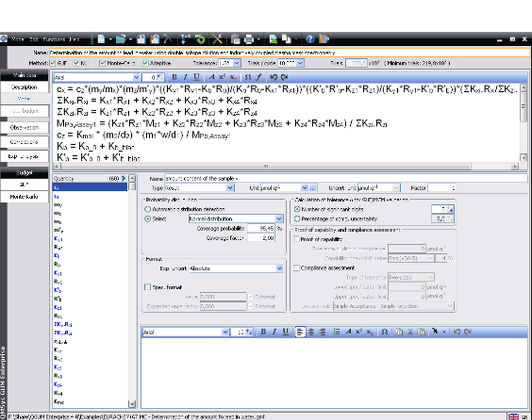Select Number of significant digits radio button
This screenshot has width=532, height=420.
pyautogui.click(x=297, y=209)
